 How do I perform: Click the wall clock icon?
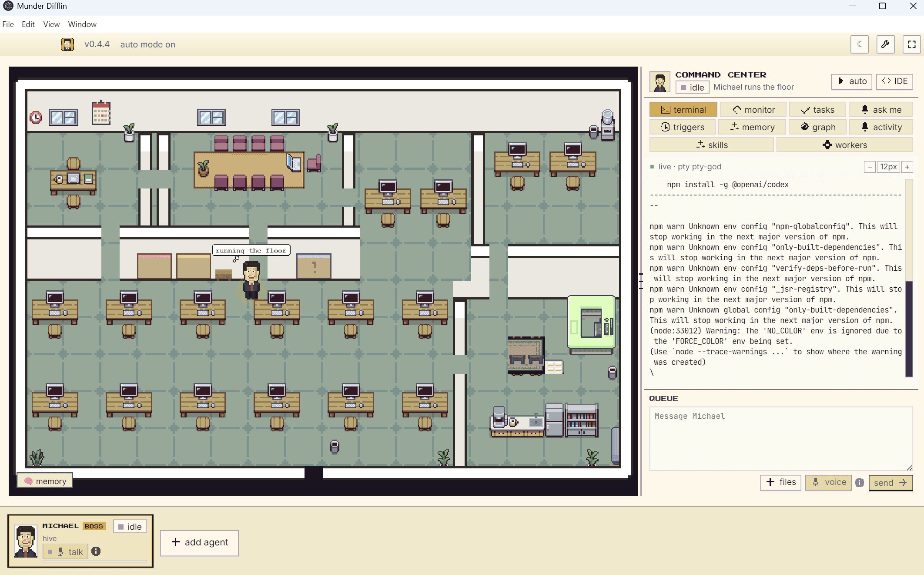click(36, 117)
